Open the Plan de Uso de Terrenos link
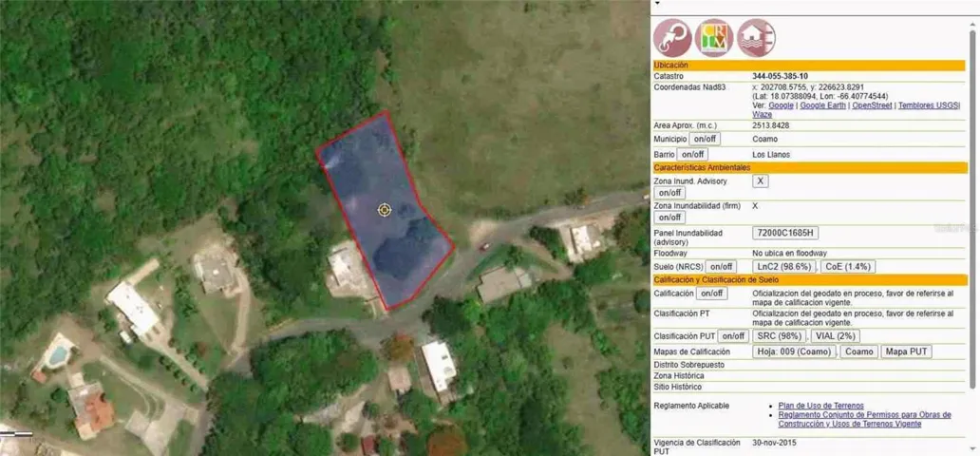 [821, 406]
